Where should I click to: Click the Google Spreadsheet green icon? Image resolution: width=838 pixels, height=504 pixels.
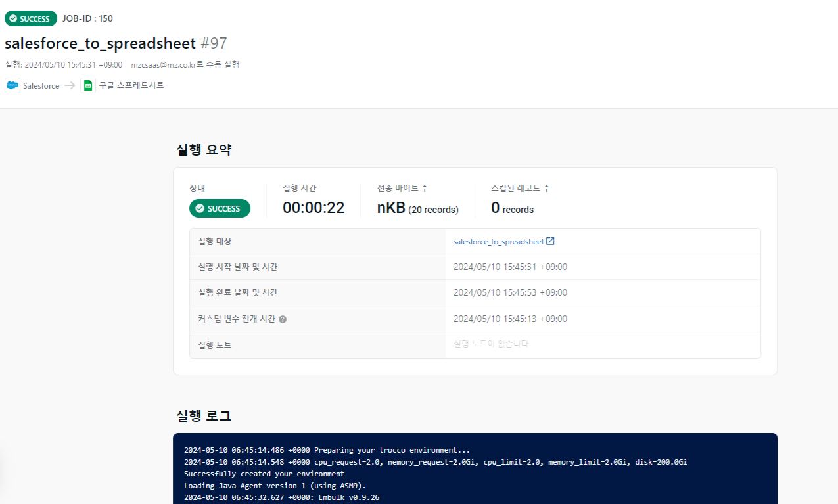click(88, 85)
